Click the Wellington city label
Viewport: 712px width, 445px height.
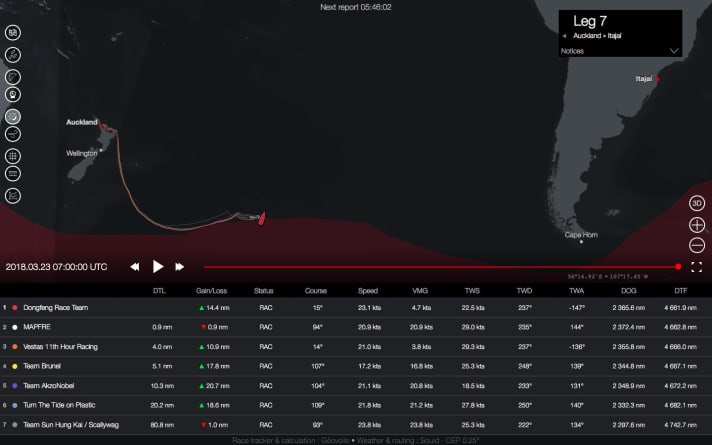pos(82,153)
